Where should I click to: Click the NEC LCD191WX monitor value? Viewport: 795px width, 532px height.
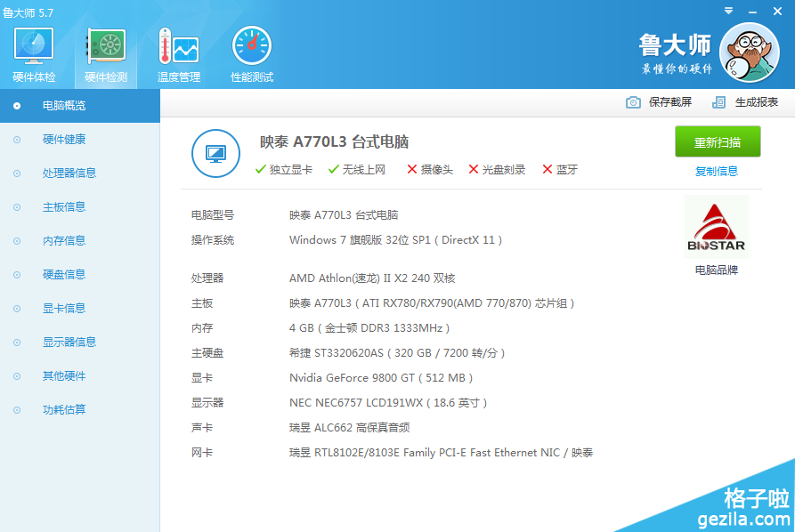tap(388, 403)
